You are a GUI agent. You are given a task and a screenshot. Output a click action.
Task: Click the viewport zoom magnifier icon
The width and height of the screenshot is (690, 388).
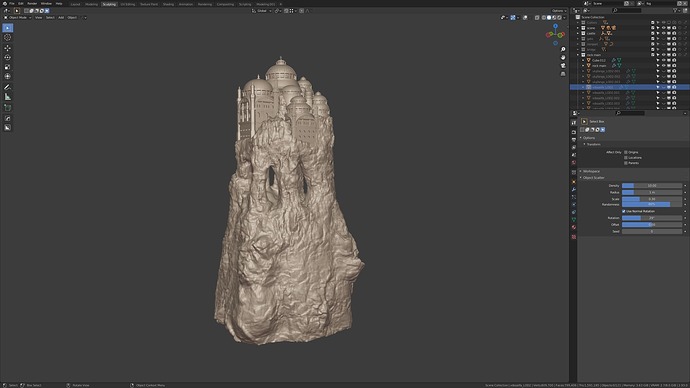[563, 49]
